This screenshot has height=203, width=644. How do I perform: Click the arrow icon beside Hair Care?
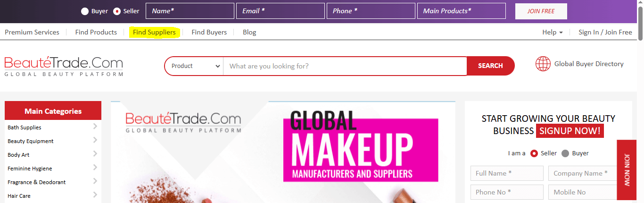(95, 195)
